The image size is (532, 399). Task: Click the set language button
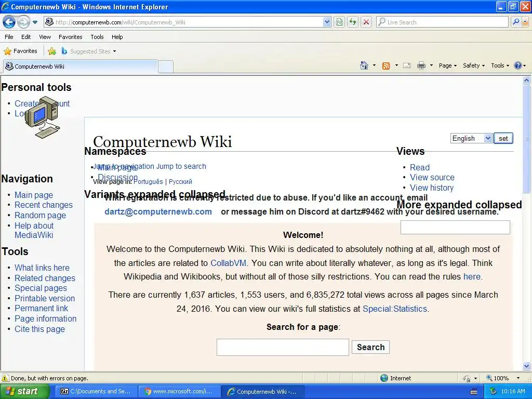503,138
